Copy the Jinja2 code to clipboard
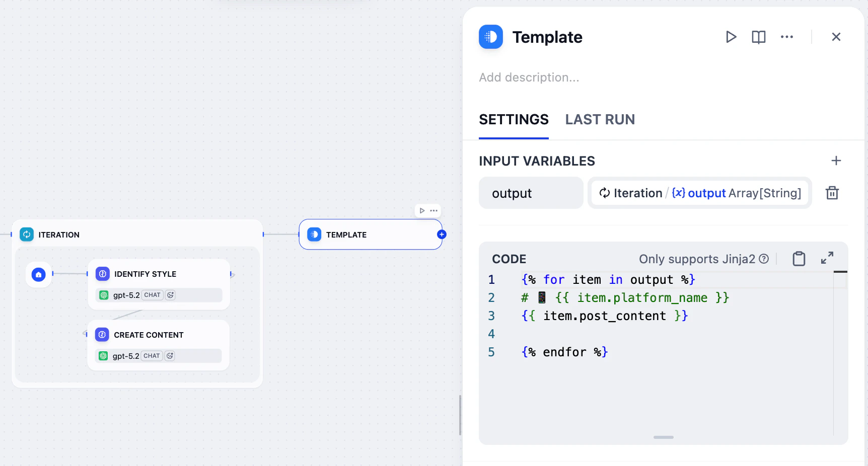 pyautogui.click(x=799, y=258)
